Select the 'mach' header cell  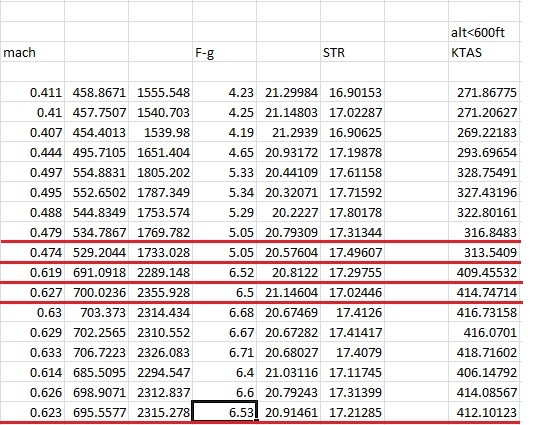tap(32, 52)
